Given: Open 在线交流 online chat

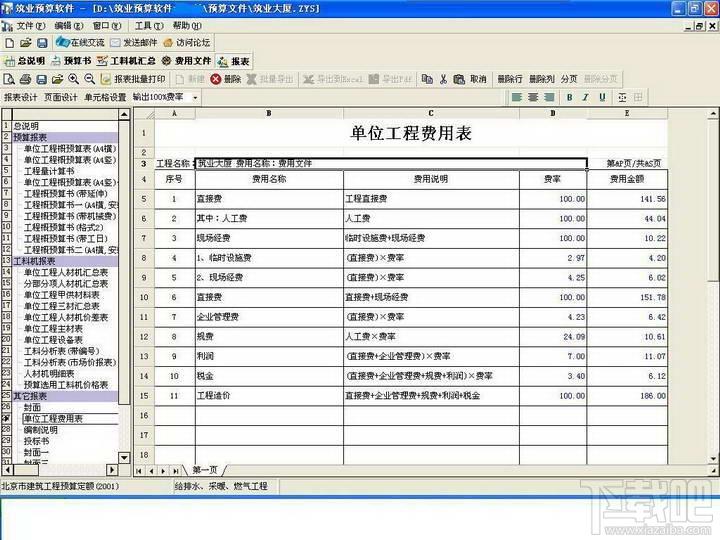Looking at the screenshot, I should point(80,43).
